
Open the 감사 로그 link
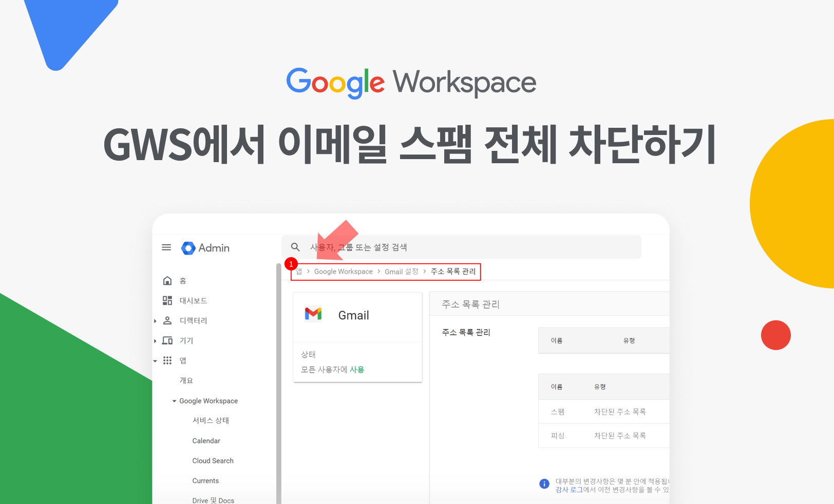click(569, 490)
